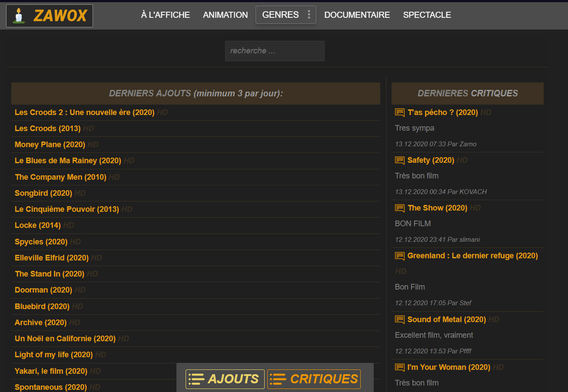The width and height of the screenshot is (568, 392).
Task: Open review Greenland : Le dernier refuge
Action: 473,256
